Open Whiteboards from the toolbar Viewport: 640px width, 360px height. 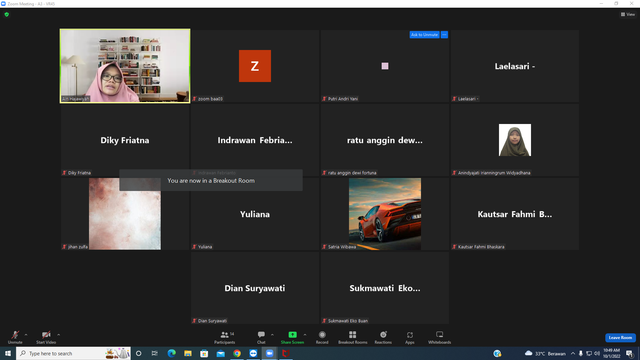pyautogui.click(x=440, y=337)
